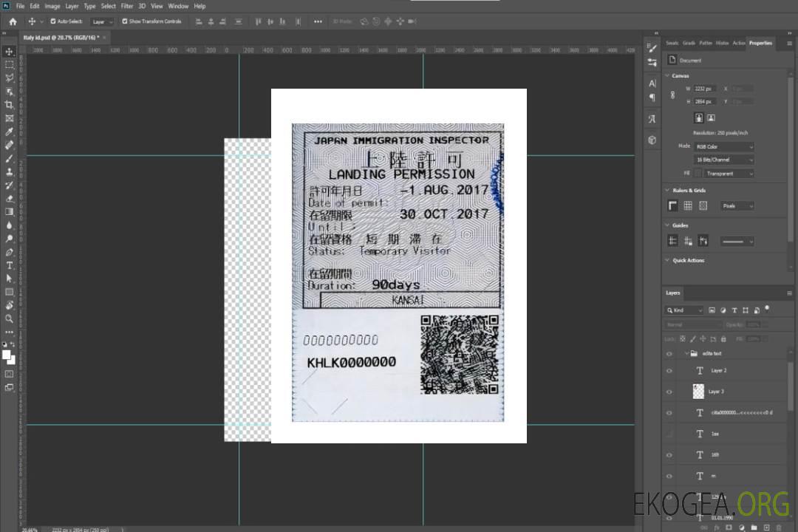Screen dimensions: 798x532
Task: Open the Layers panel menu
Action: pyautogui.click(x=789, y=293)
